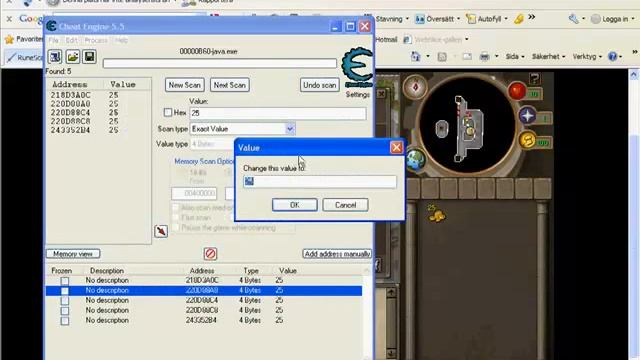Click the Undo scan button
Viewport: 640px width, 360px height.
click(x=320, y=85)
